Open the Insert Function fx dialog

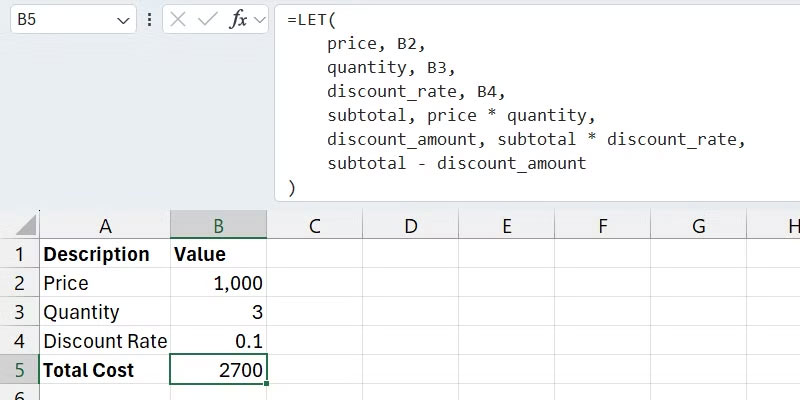pos(237,19)
